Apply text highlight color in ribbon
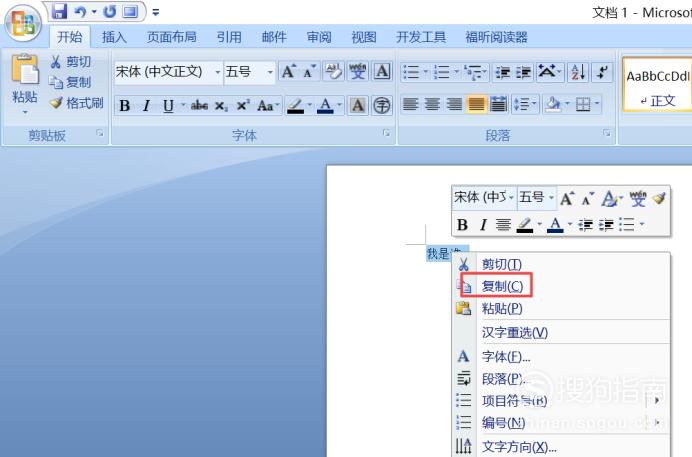 click(x=295, y=106)
